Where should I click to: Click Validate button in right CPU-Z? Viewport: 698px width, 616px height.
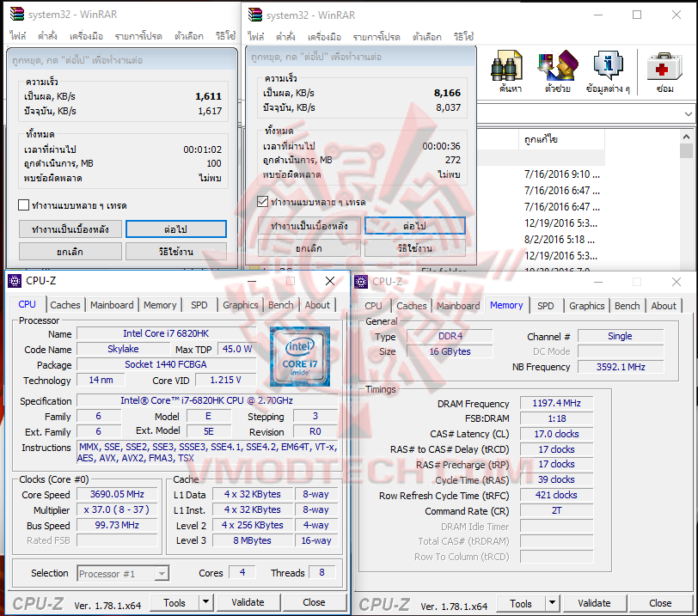click(594, 603)
